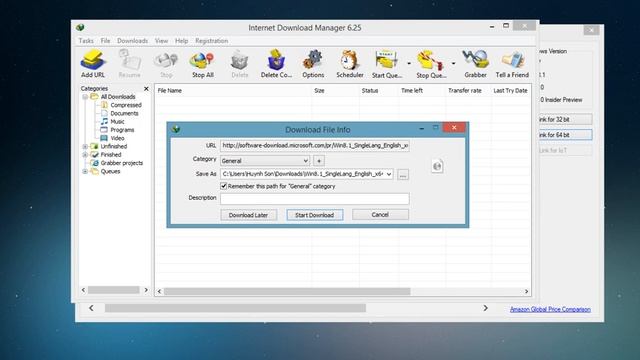This screenshot has width=640, height=360.
Task: Open the Start Queue dropdown arrow
Action: 409,64
